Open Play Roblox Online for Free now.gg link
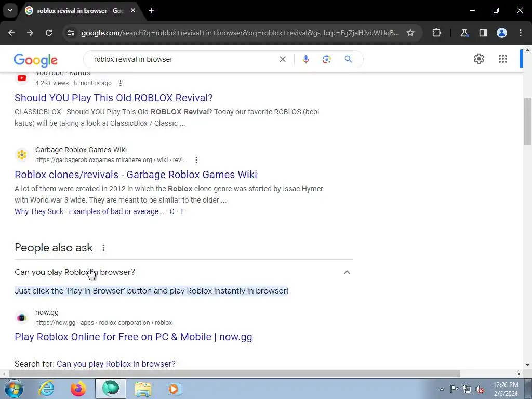This screenshot has width=532, height=399. [134, 337]
